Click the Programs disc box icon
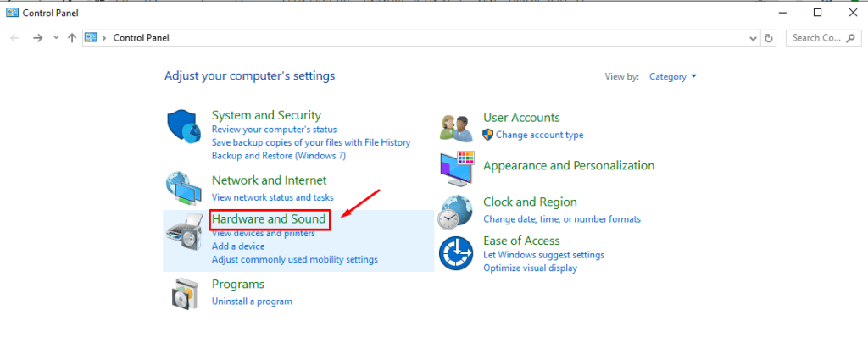The image size is (868, 354). (184, 292)
